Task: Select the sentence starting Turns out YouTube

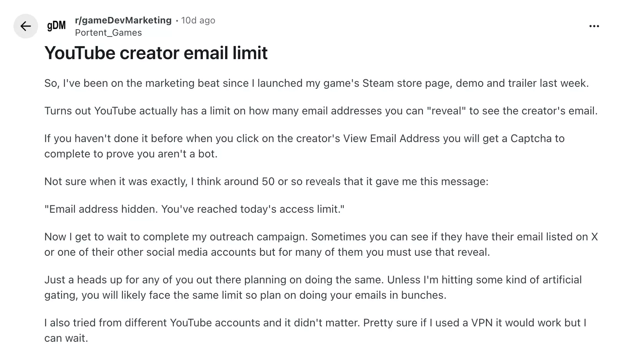Action: point(321,111)
